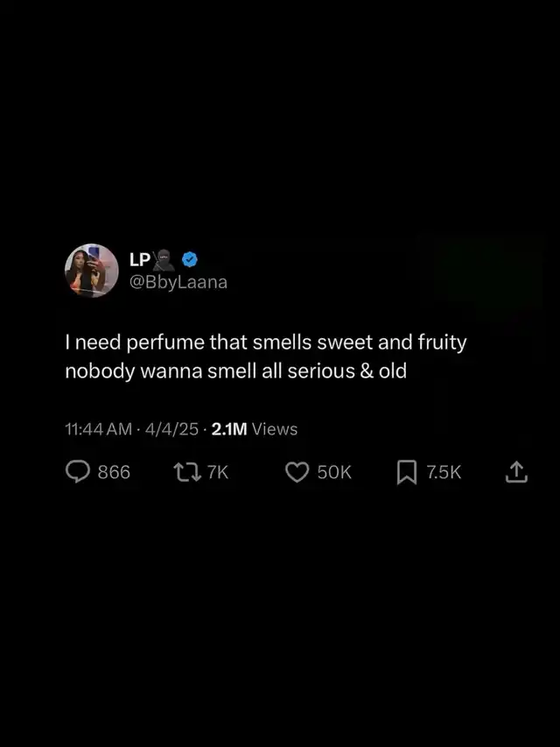Screen dimensions: 560x747
Task: Click the tweet text about sweet perfume
Action: coord(266,356)
